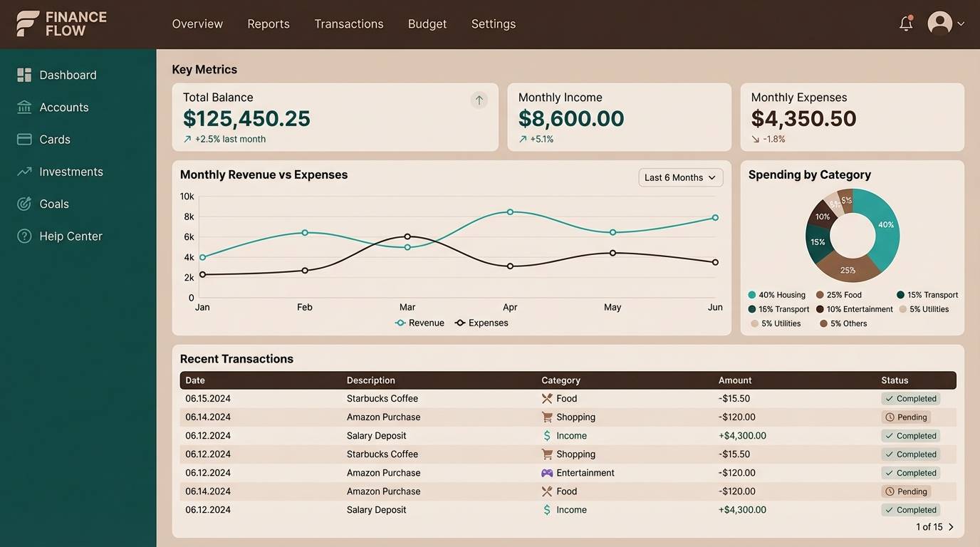
Task: Click the notification bell icon
Action: 905,23
